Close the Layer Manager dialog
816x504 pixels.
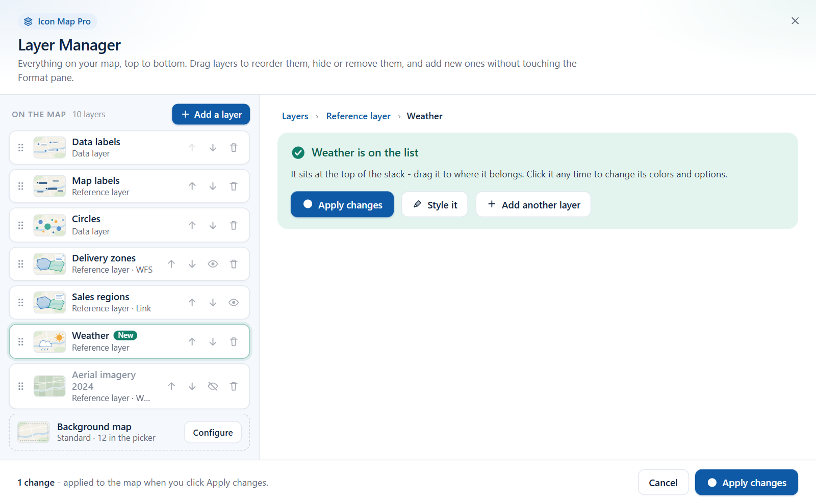pyautogui.click(x=795, y=21)
